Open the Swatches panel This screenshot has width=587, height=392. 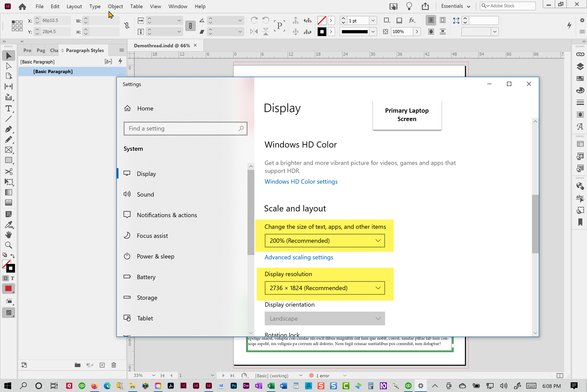[581, 78]
